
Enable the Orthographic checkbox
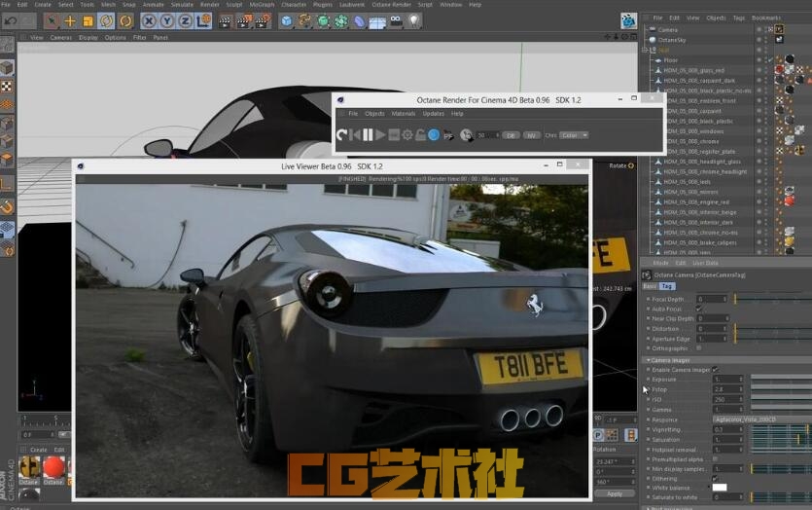tap(698, 348)
